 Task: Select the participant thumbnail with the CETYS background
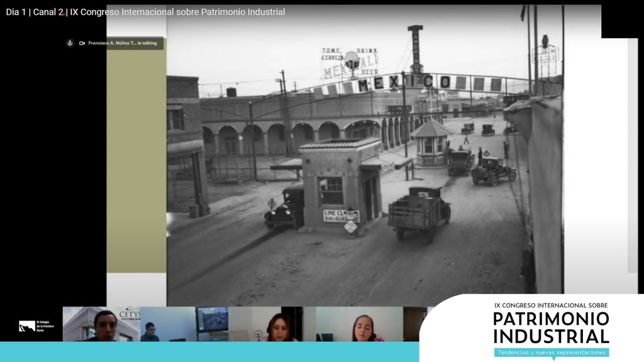click(101, 324)
